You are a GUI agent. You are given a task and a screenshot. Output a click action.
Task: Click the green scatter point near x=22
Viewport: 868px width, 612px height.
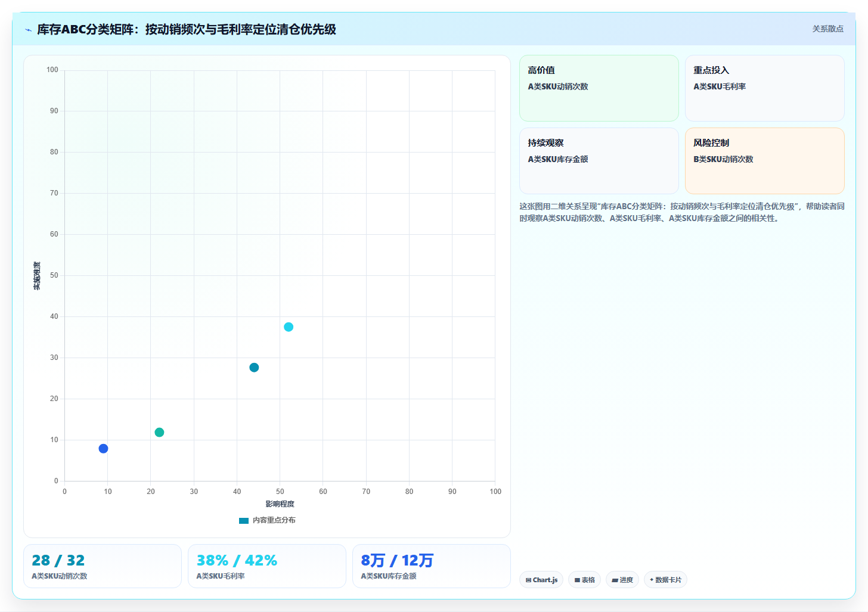tap(159, 433)
